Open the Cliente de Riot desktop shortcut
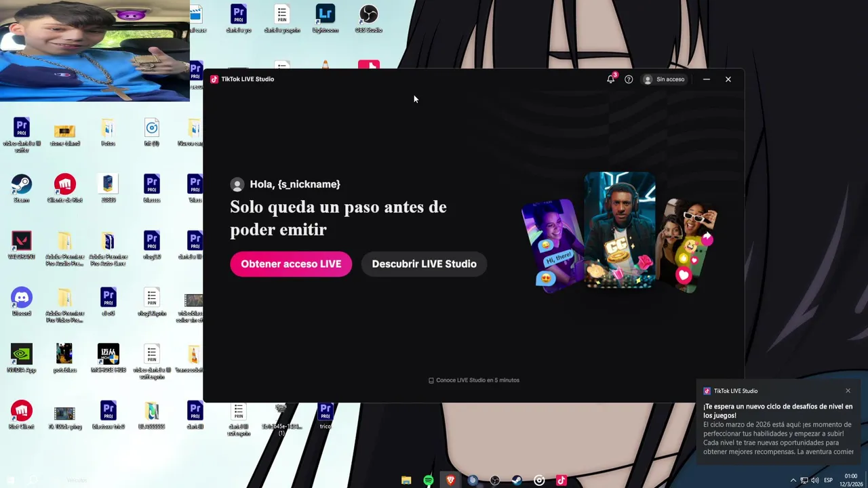The width and height of the screenshot is (868, 488). pyautogui.click(x=65, y=188)
